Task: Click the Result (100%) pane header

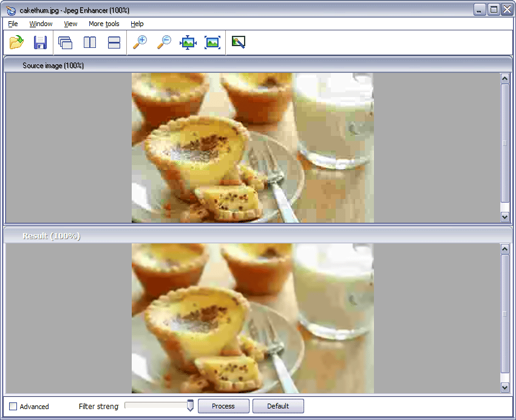Action: [x=258, y=236]
